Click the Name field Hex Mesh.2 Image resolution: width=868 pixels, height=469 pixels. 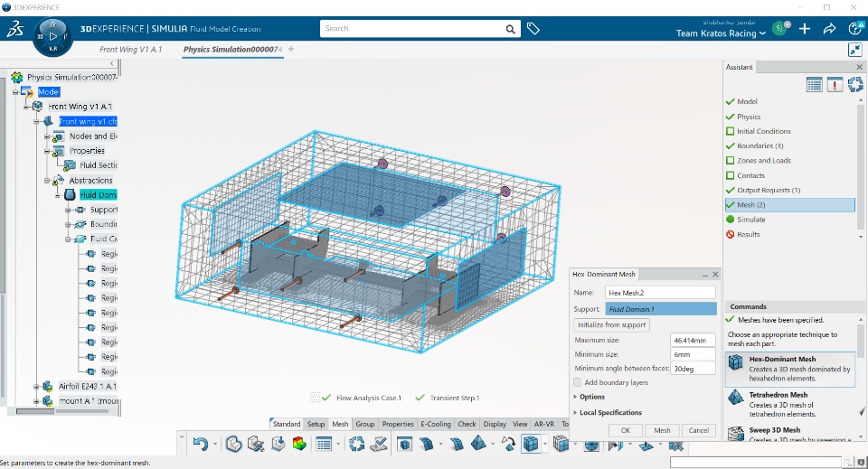[660, 293]
